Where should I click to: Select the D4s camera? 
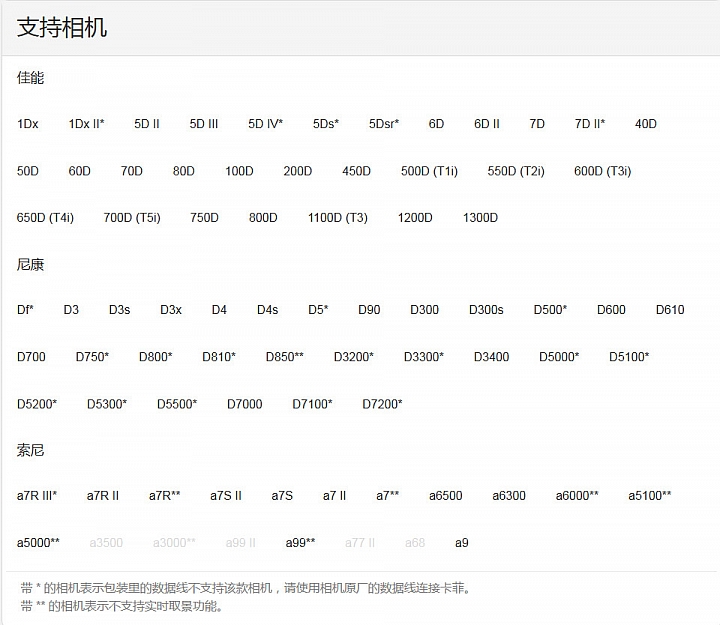coord(268,310)
